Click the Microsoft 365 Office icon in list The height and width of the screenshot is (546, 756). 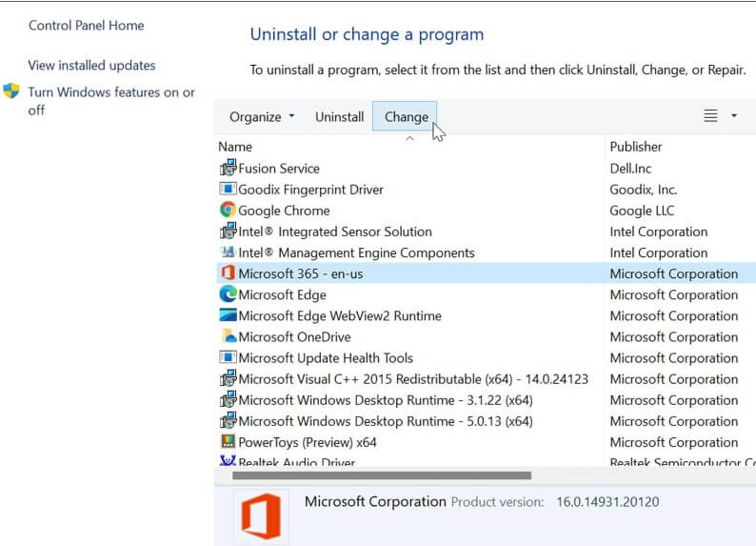click(229, 273)
